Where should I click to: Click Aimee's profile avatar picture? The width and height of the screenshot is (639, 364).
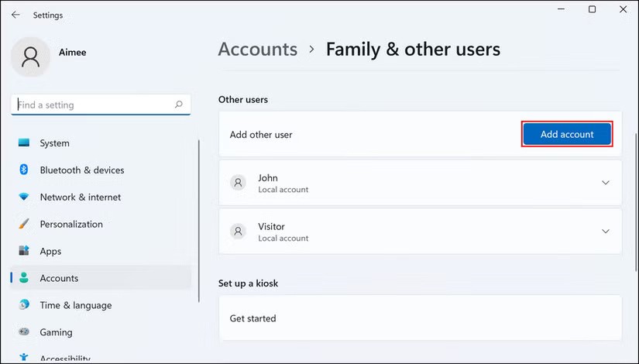[x=31, y=57]
